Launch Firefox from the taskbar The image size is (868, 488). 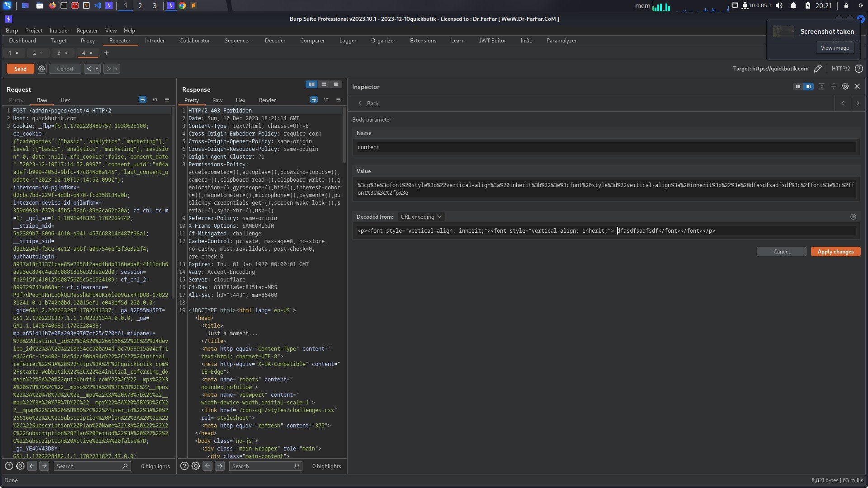(x=52, y=5)
